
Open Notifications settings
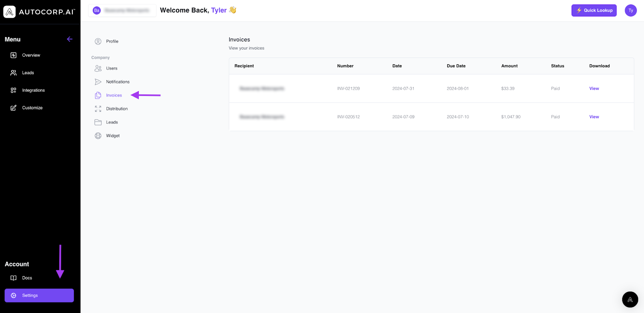(118, 82)
